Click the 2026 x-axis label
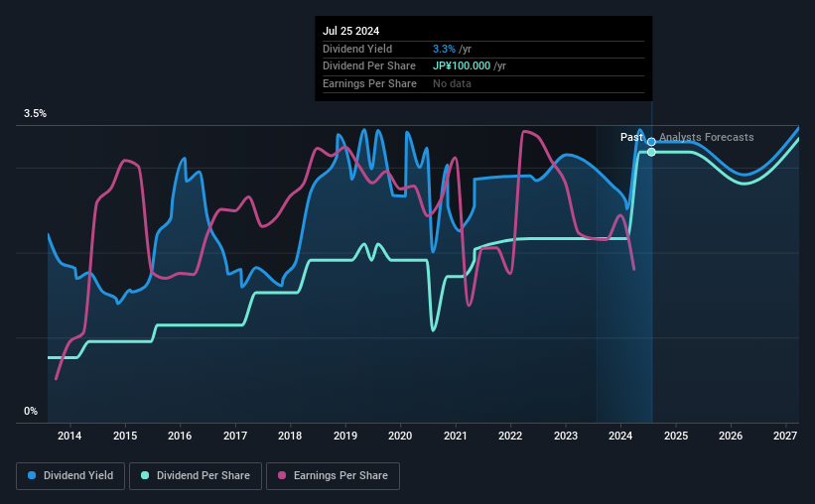Screen dimensions: 815x504 click(x=731, y=436)
